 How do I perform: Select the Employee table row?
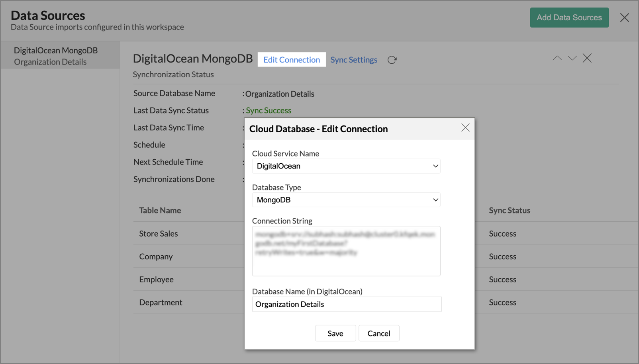pyautogui.click(x=156, y=280)
